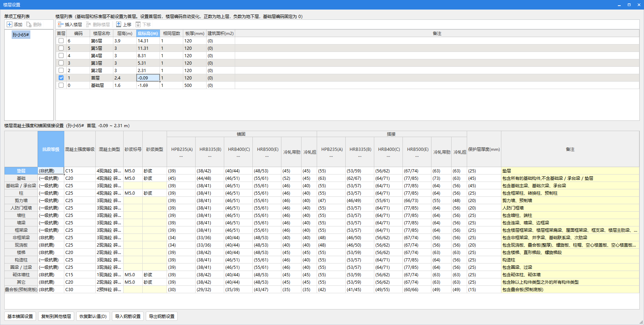
Task: Click the 14.31 bottom elevation cell
Action: (148, 41)
